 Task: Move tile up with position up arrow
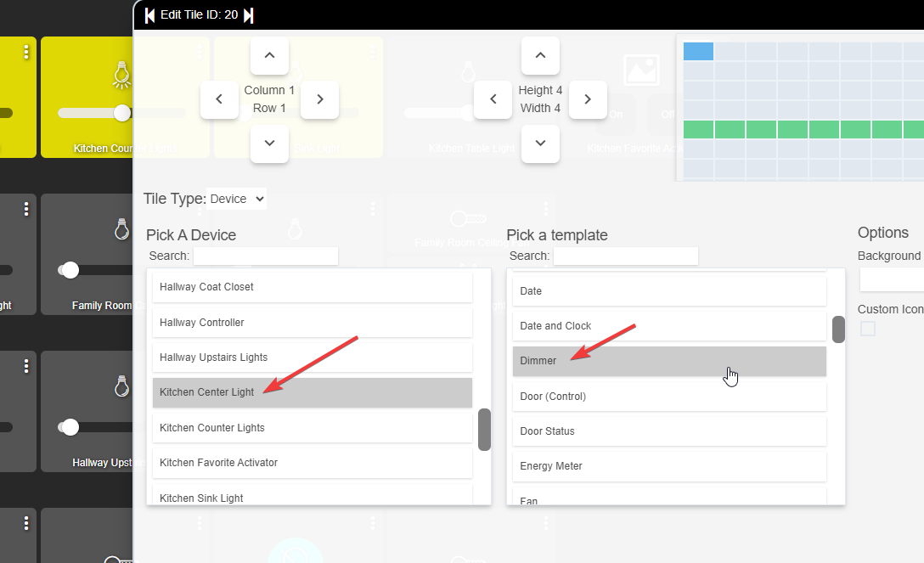(x=269, y=55)
